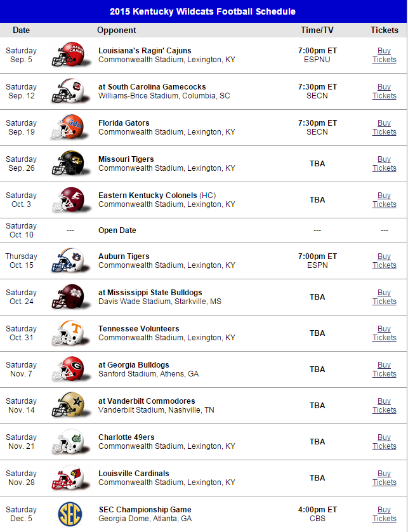Open Buy Tickets for the Florida Gators game
Image resolution: width=408 pixels, height=532 pixels.
pos(384,128)
